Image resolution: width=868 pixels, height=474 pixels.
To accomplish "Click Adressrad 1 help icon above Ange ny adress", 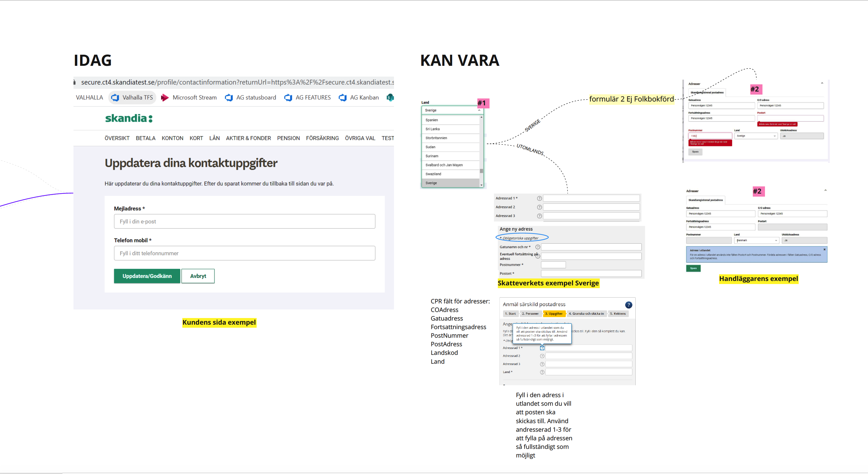I will [x=539, y=198].
